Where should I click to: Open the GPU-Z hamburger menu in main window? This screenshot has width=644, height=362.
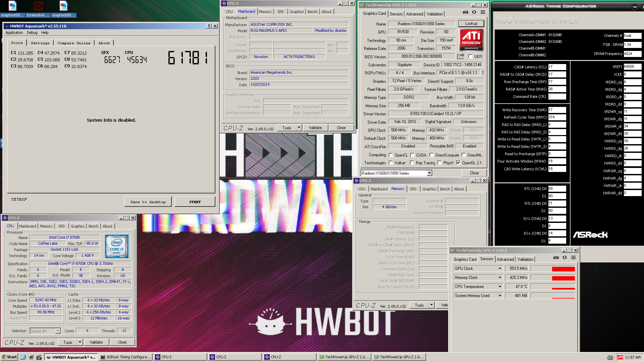tap(483, 12)
